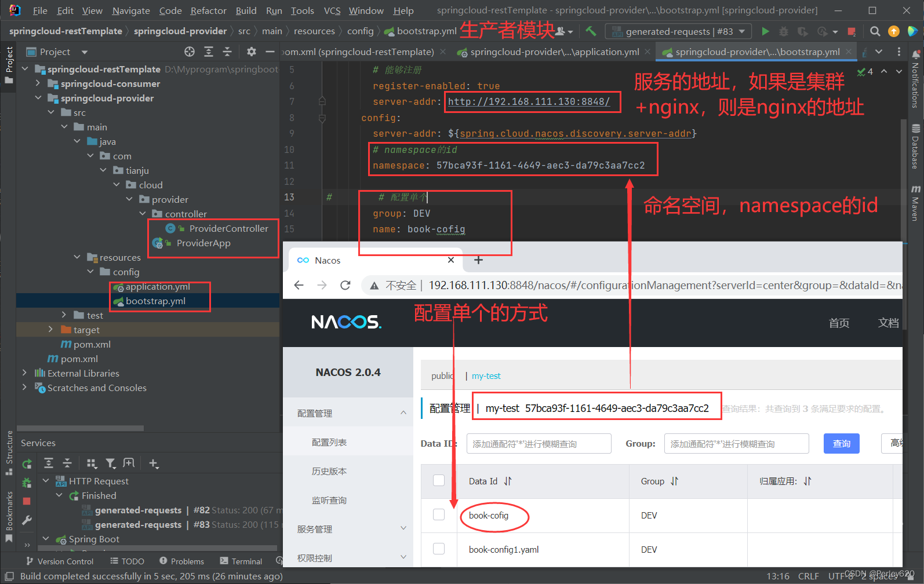Open 首页 in Nacos header
The height and width of the screenshot is (584, 924).
pos(839,323)
